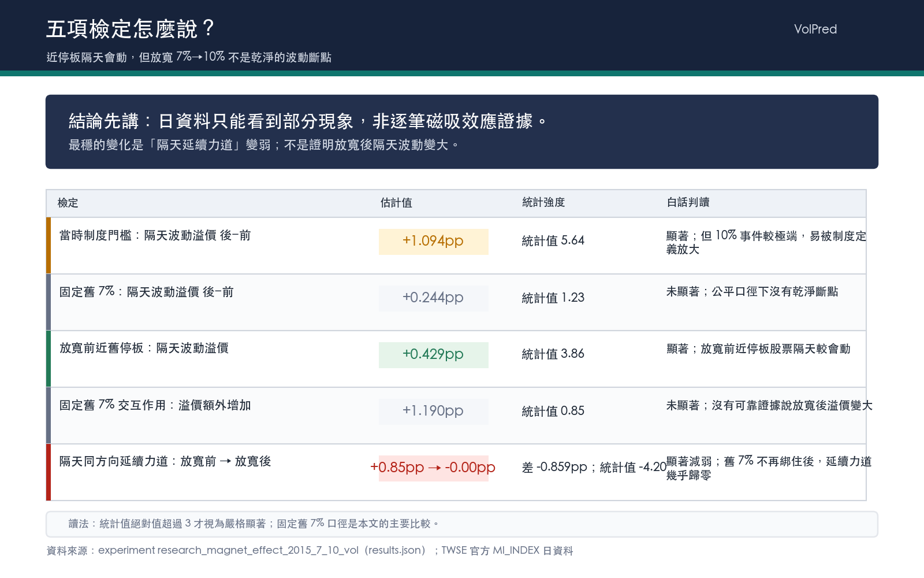Click the 檢定 column header

click(68, 203)
